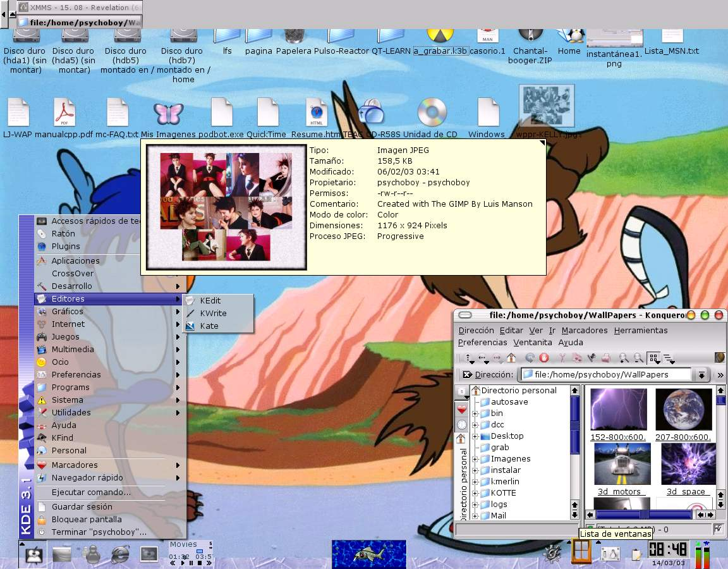Click the Tree view button in Konqueror
Screen dimensions: 728x569
click(x=669, y=358)
